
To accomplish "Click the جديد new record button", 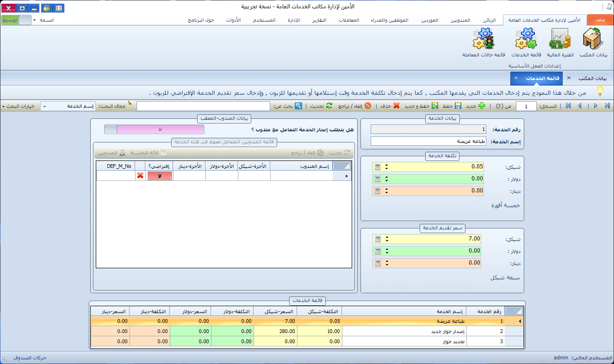I will pos(476,106).
